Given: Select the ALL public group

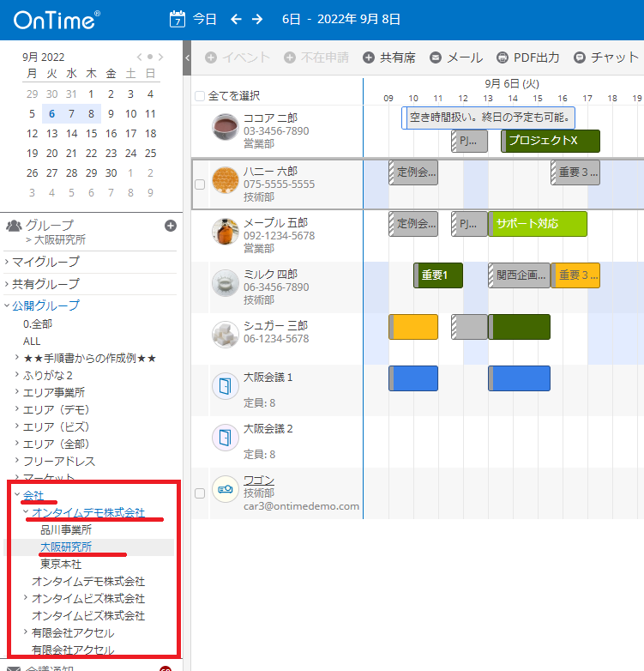Looking at the screenshot, I should tap(32, 342).
